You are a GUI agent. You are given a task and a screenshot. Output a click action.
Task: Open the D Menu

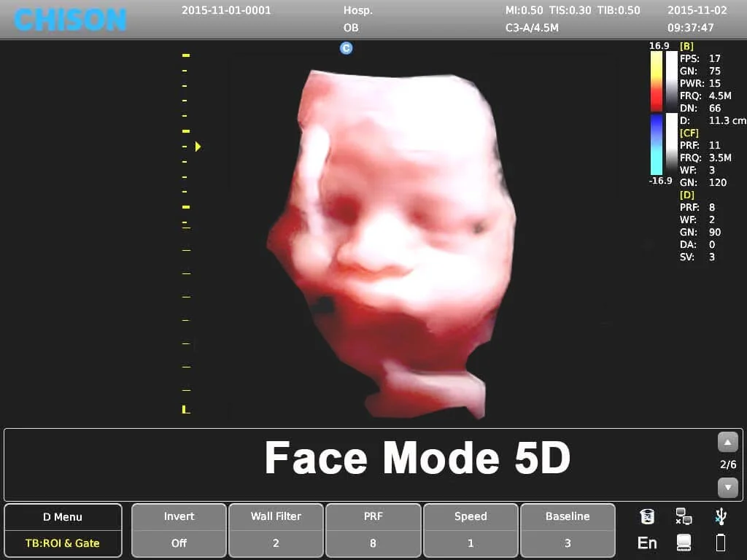[x=63, y=517]
